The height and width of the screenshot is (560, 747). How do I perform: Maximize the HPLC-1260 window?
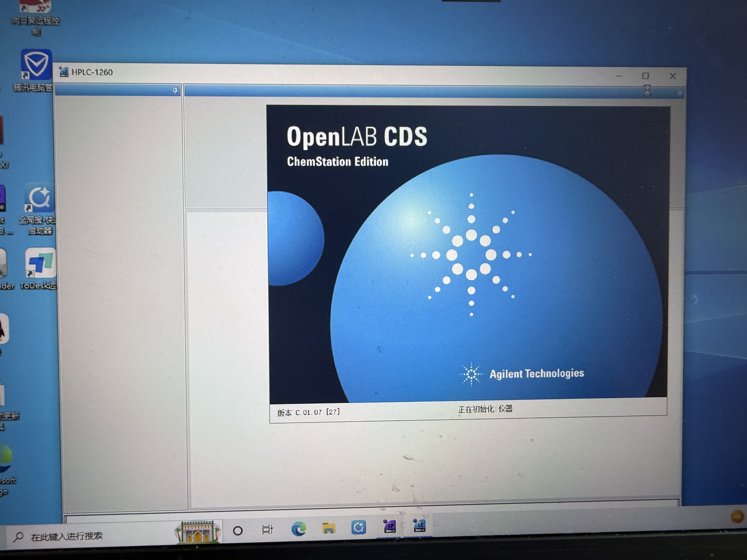tap(645, 76)
